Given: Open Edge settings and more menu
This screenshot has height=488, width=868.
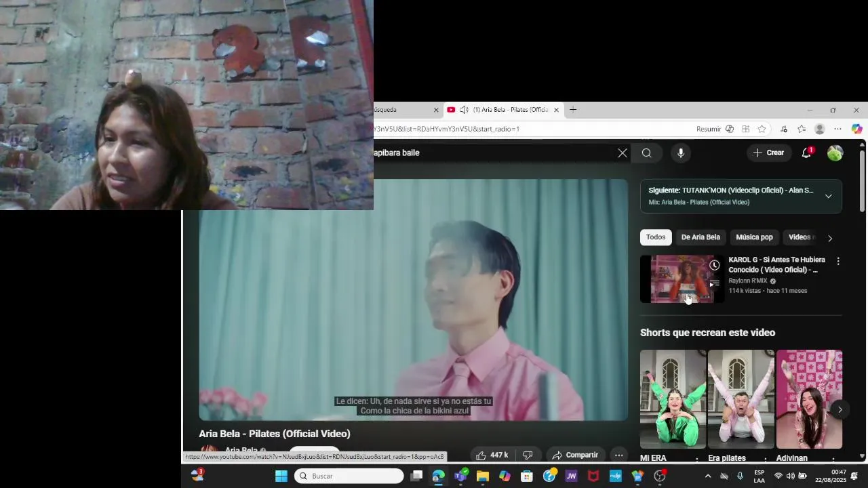Looking at the screenshot, I should [x=838, y=129].
